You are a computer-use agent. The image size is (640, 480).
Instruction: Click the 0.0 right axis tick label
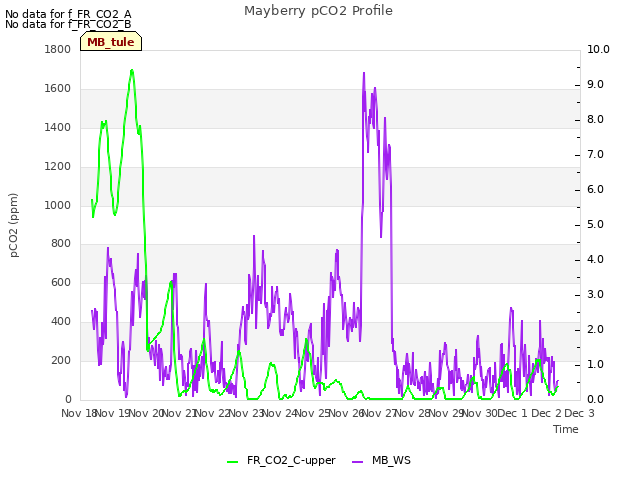point(595,400)
